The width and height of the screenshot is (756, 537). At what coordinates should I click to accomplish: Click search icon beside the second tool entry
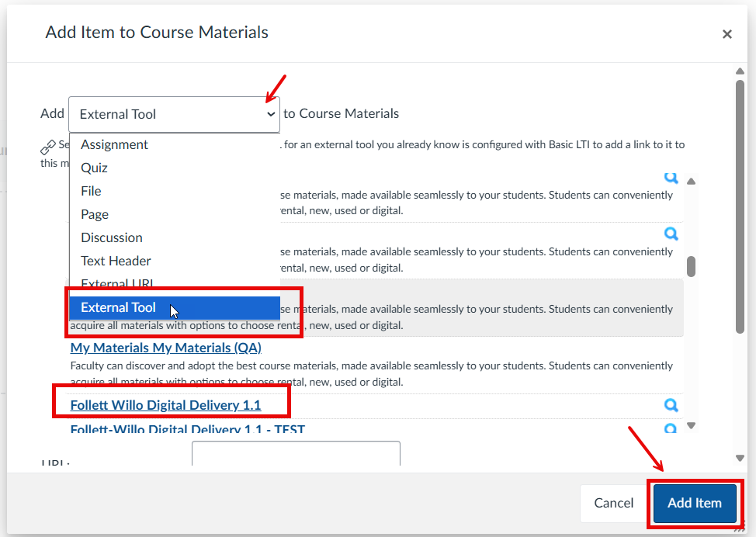pyautogui.click(x=671, y=234)
